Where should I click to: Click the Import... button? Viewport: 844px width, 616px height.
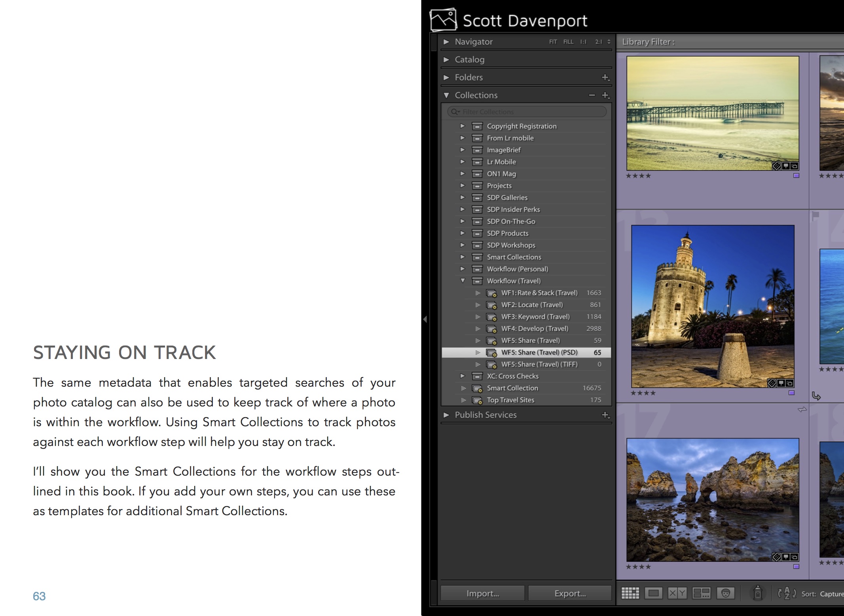[483, 593]
